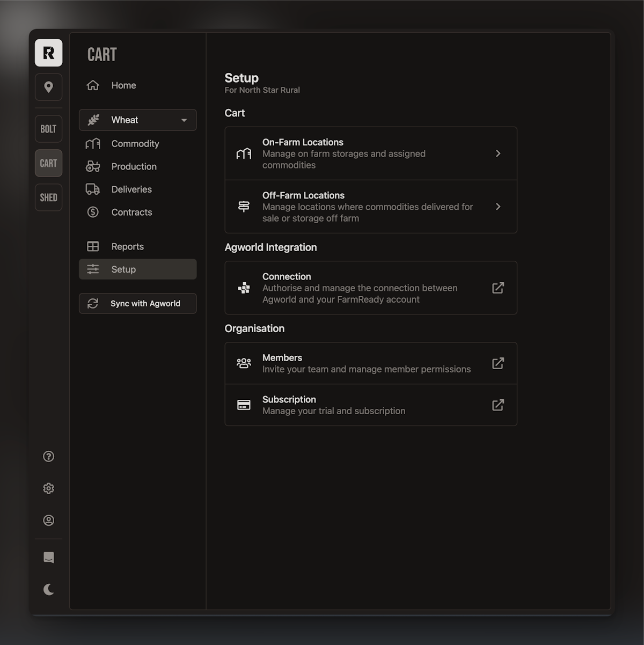The image size is (644, 645).
Task: Open the Agworld Connection external link
Action: click(497, 288)
